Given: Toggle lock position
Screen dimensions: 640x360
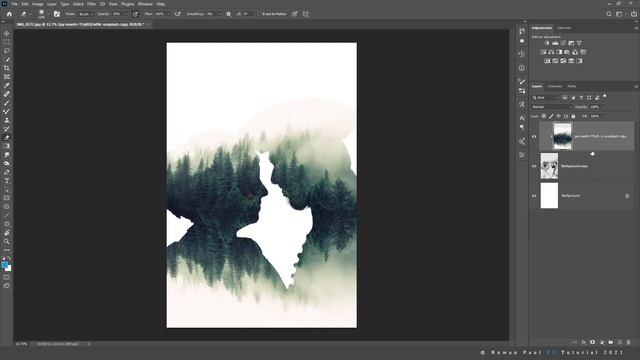Looking at the screenshot, I should [x=558, y=116].
